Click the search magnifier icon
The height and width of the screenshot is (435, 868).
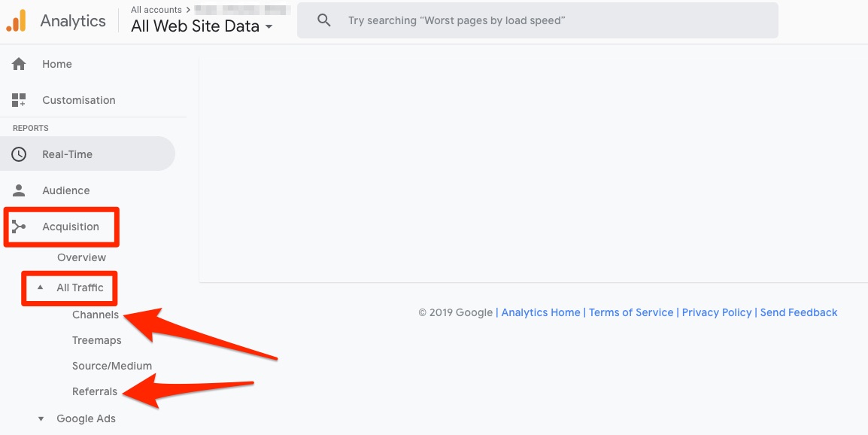pos(324,20)
